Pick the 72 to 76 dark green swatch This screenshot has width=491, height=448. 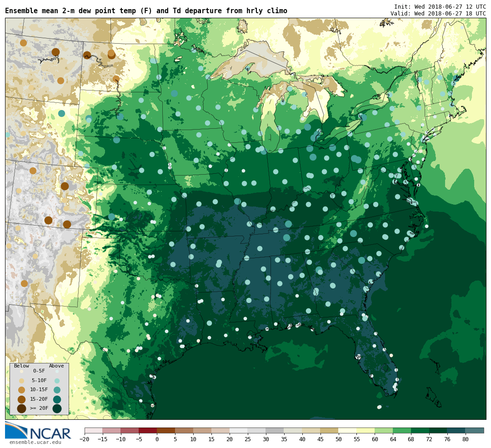click(438, 430)
